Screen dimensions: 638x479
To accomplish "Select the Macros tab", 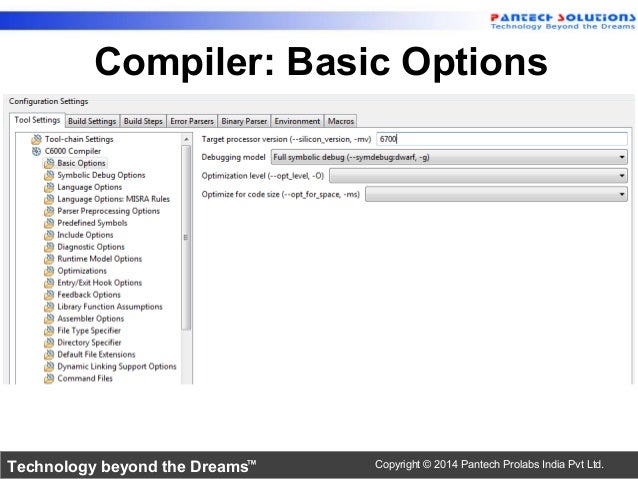I will click(x=341, y=121).
